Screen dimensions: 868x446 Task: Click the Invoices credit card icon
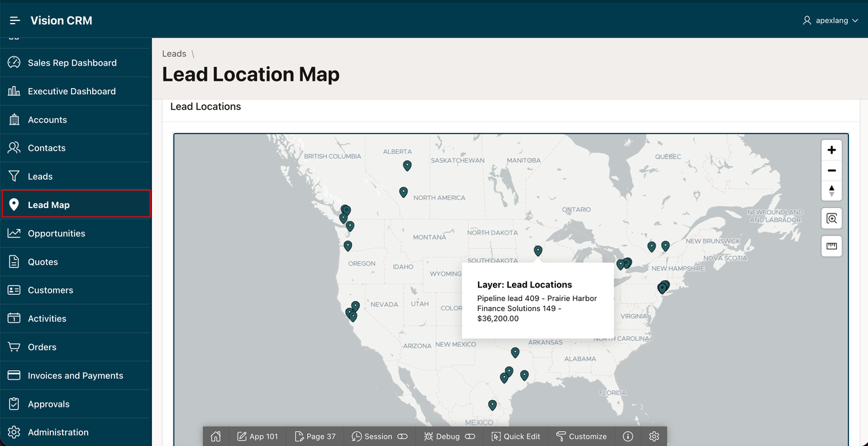click(x=14, y=376)
